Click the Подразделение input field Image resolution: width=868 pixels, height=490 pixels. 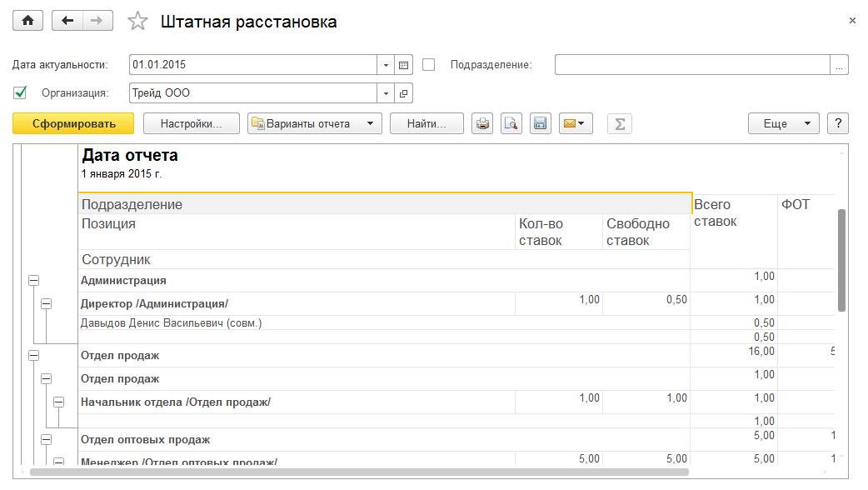pyautogui.click(x=691, y=65)
